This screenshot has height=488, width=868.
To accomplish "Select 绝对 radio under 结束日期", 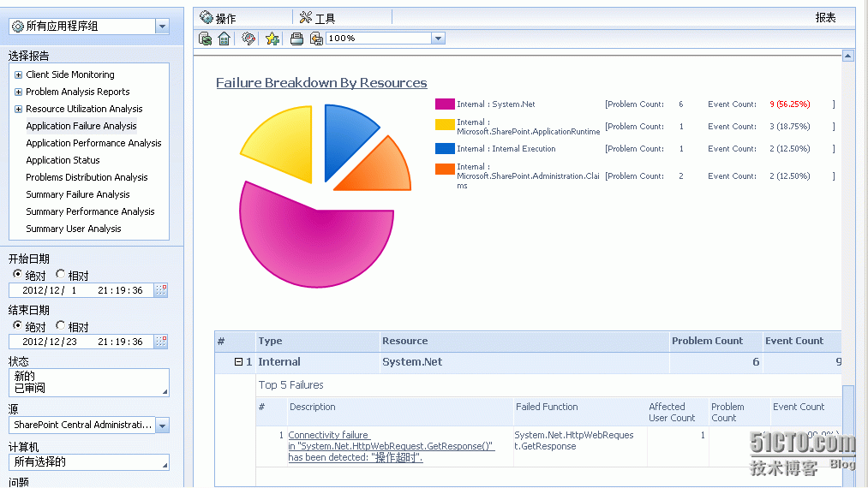I will coord(18,325).
